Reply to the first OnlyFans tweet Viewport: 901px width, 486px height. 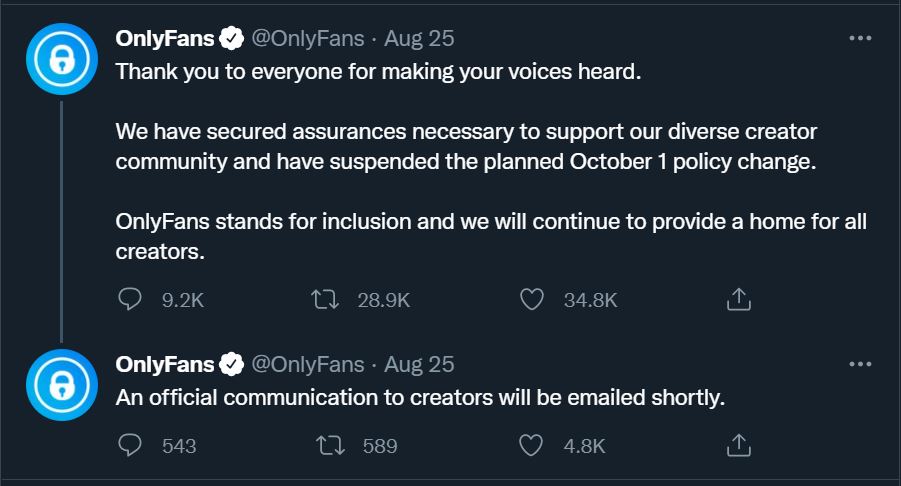point(131,298)
